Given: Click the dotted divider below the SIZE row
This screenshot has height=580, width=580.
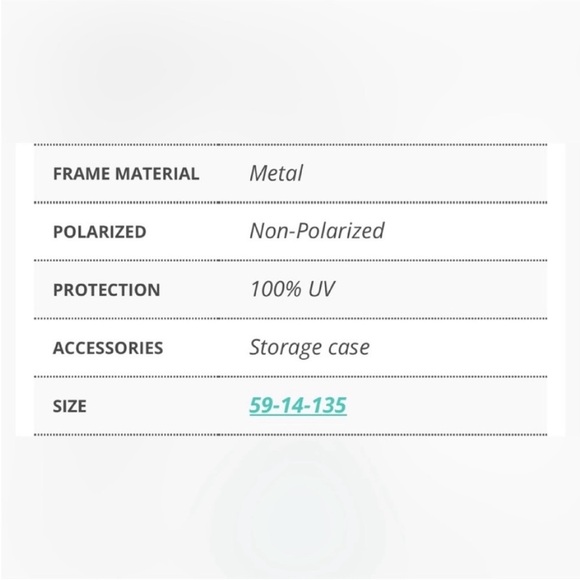Looking at the screenshot, I should tap(290, 435).
